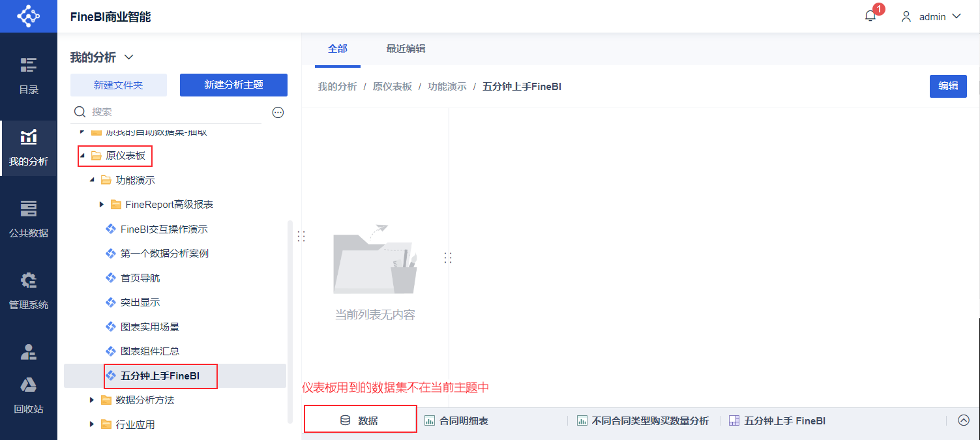Click the 首页导航 subject icon
This screenshot has height=440, width=980.
click(111, 278)
